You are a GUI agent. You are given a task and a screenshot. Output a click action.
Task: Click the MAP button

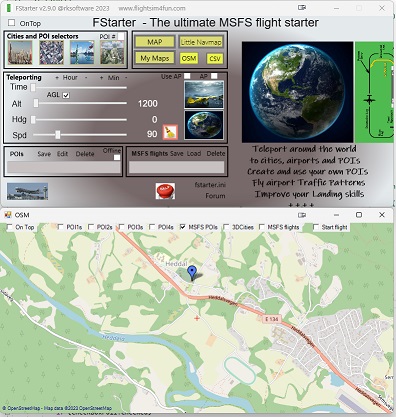pyautogui.click(x=155, y=42)
